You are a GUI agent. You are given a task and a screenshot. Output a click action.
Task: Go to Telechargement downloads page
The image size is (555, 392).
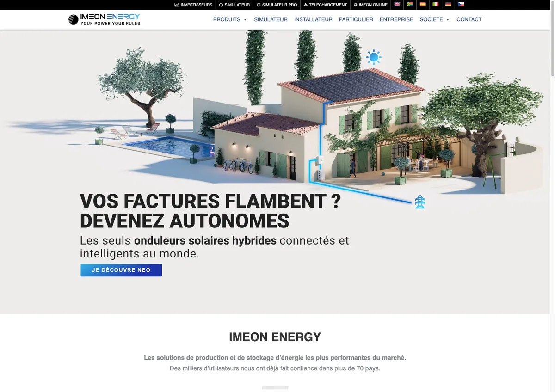pyautogui.click(x=325, y=5)
